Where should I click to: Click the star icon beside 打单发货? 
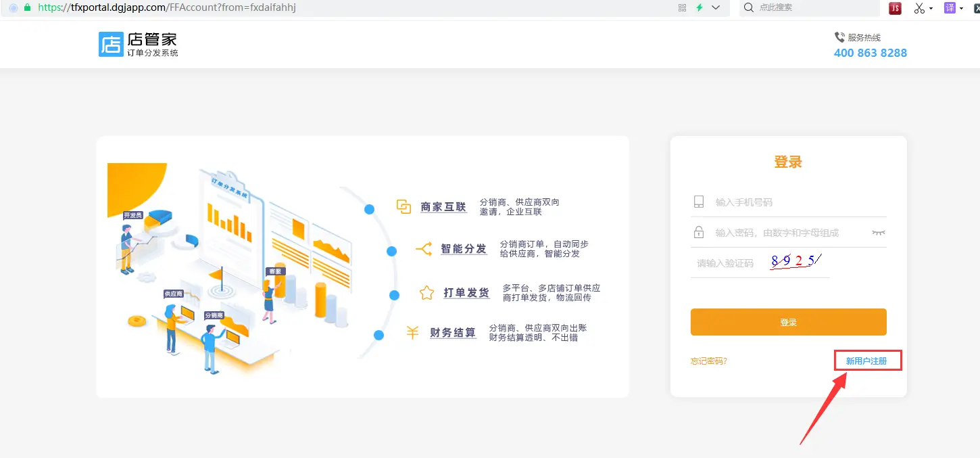(426, 292)
